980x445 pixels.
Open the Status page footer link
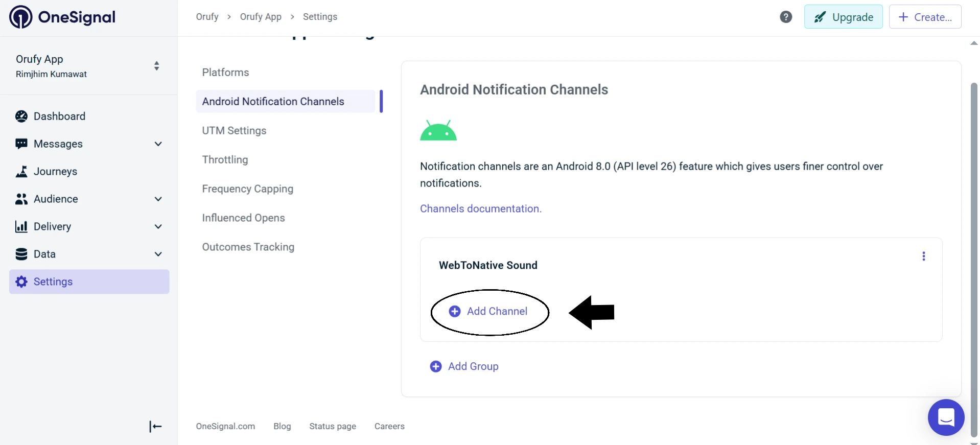[333, 427]
